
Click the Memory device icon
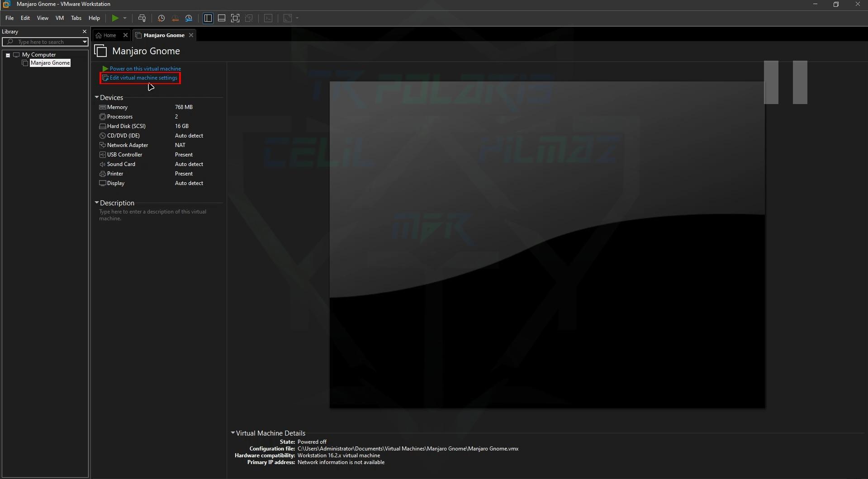103,107
